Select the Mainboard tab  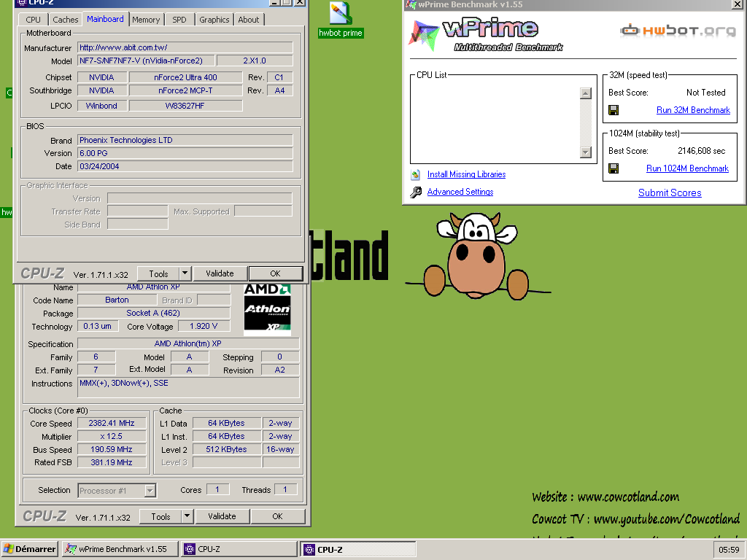105,19
